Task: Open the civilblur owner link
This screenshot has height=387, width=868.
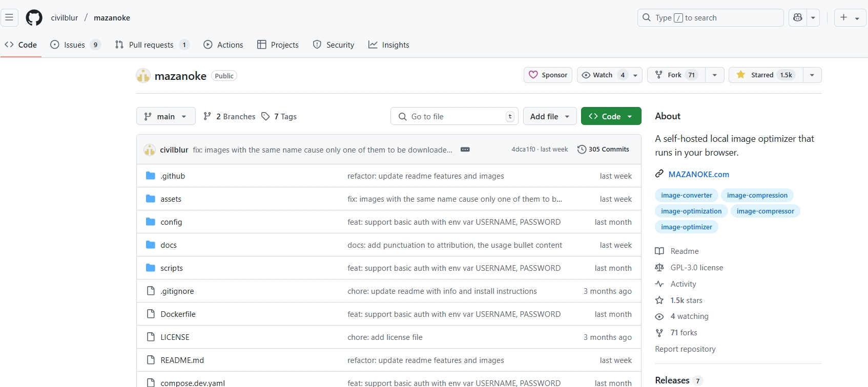Action: (65, 17)
